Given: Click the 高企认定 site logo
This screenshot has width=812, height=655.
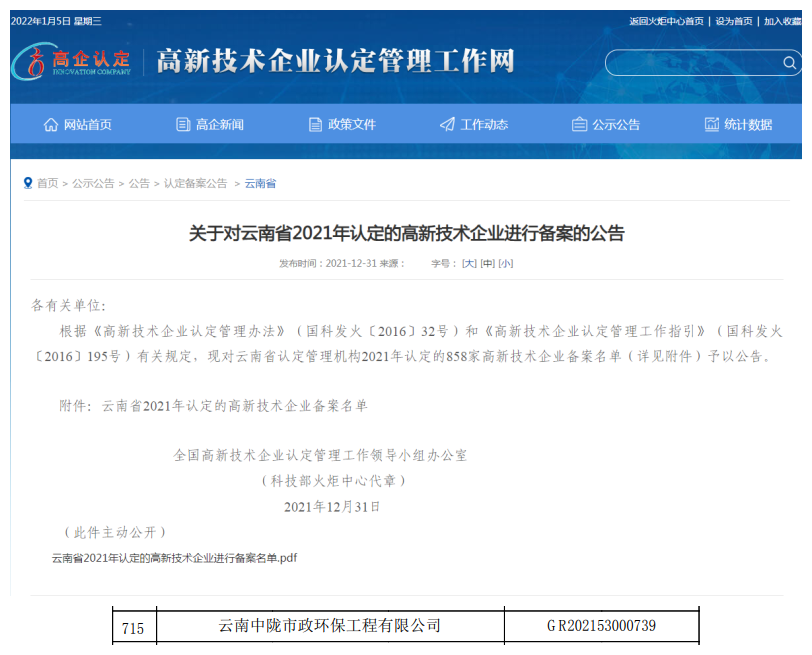Looking at the screenshot, I should (72, 62).
